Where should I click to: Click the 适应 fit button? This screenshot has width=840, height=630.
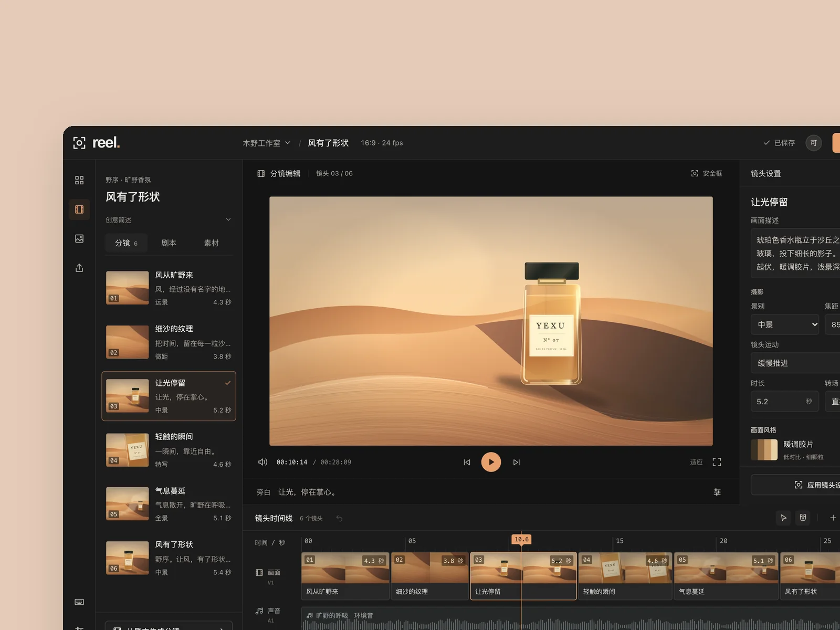696,462
